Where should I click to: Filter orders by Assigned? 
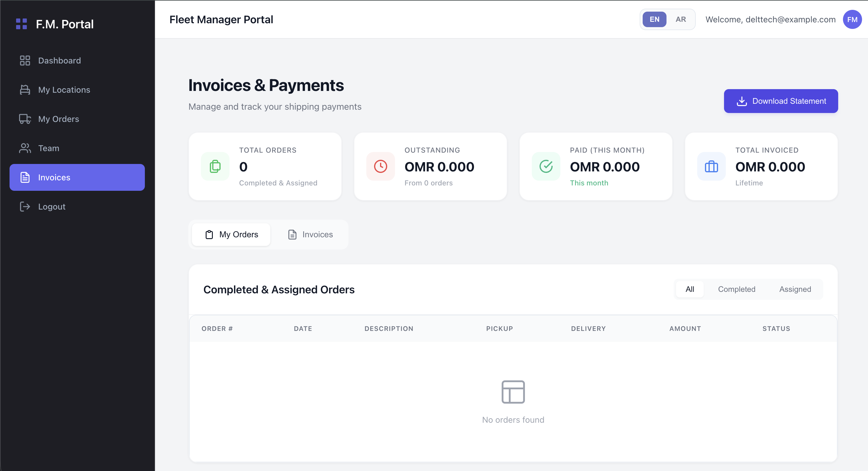coord(795,289)
